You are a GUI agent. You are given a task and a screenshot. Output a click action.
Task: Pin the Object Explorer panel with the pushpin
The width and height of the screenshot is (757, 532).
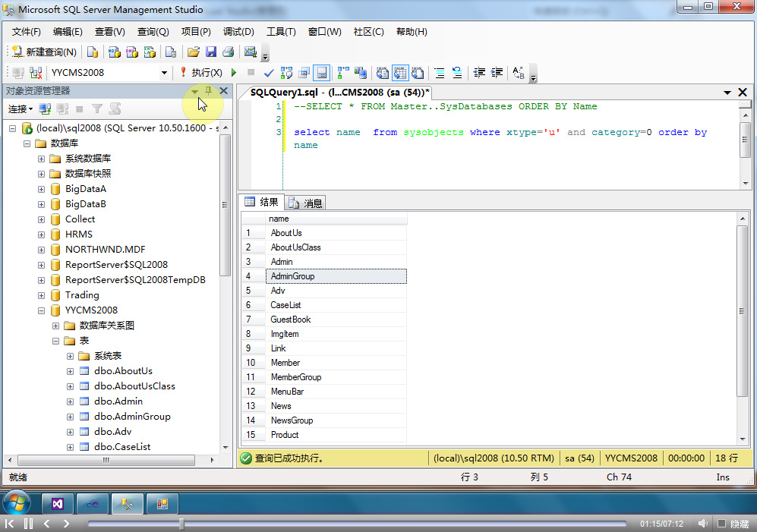209,90
